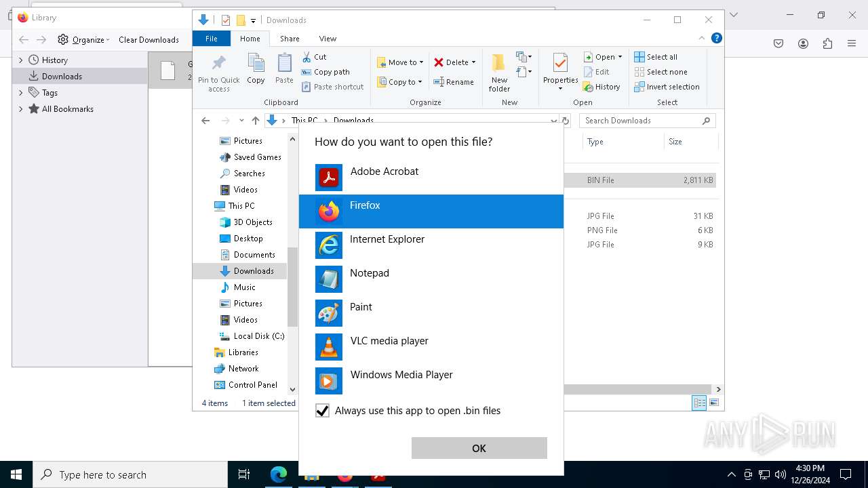Click the Paste ribbon icon
This screenshot has height=488, width=868.
pyautogui.click(x=284, y=68)
